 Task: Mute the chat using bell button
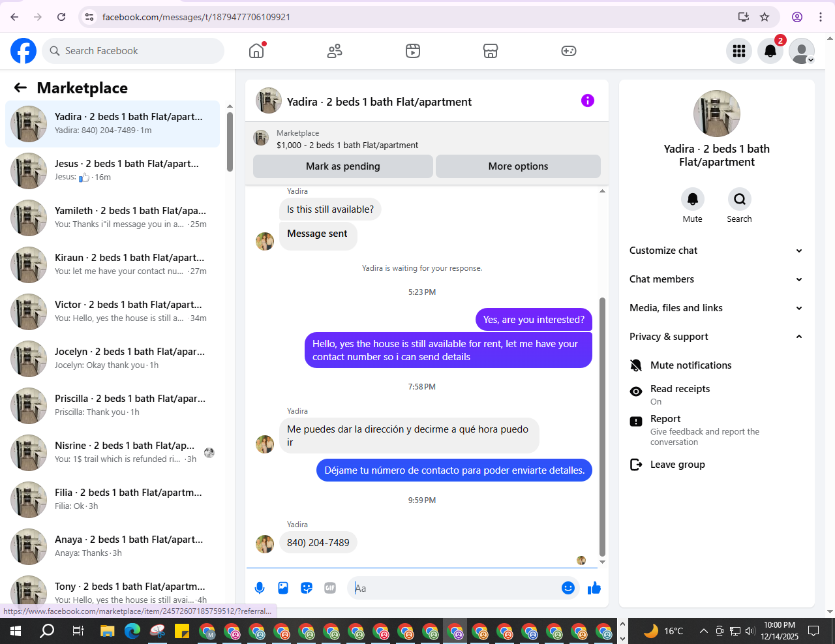click(693, 199)
